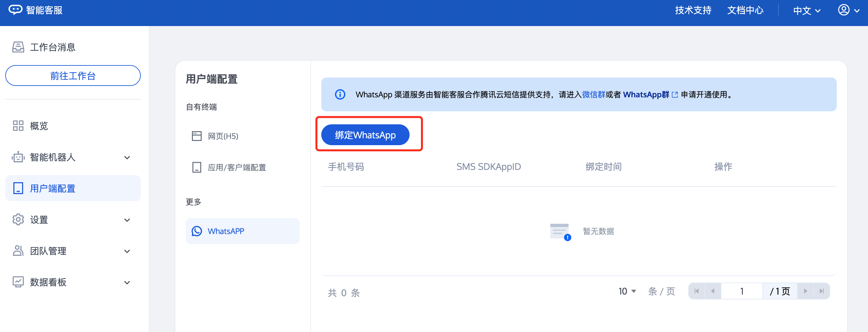
Task: Click the 工作台消息 inbox icon
Action: pos(18,47)
